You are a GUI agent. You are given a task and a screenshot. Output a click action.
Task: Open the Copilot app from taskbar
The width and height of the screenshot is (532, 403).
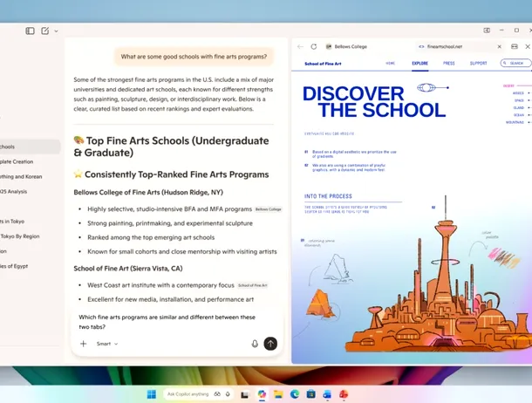[x=262, y=394]
